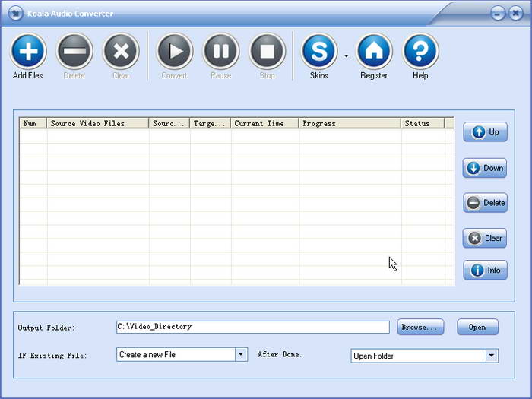The height and width of the screenshot is (399, 532).
Task: Click the Sourc... column header
Action: click(169, 123)
